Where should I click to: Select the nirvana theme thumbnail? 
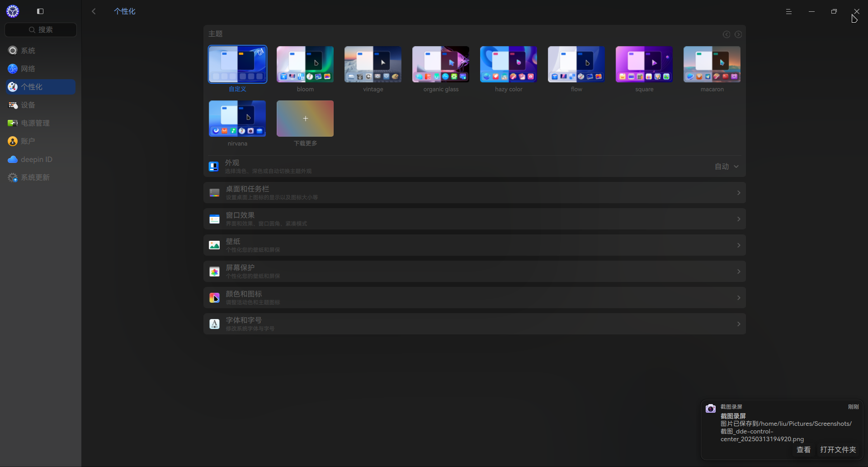point(237,119)
